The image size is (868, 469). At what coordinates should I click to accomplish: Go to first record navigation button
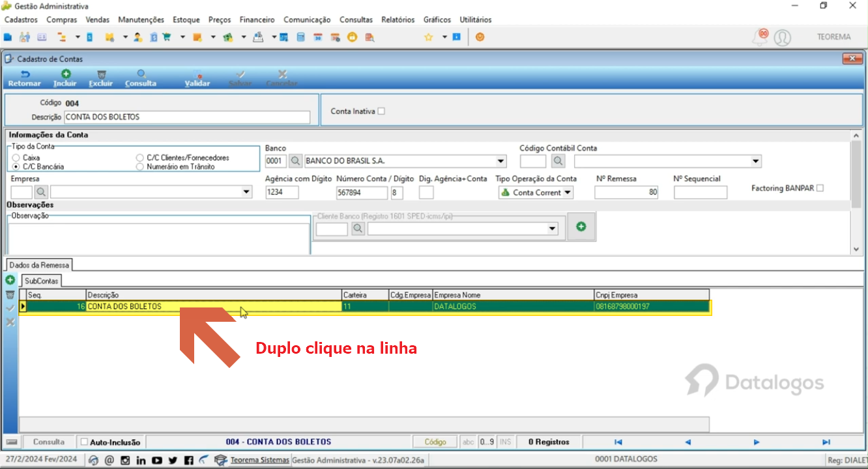[618, 442]
